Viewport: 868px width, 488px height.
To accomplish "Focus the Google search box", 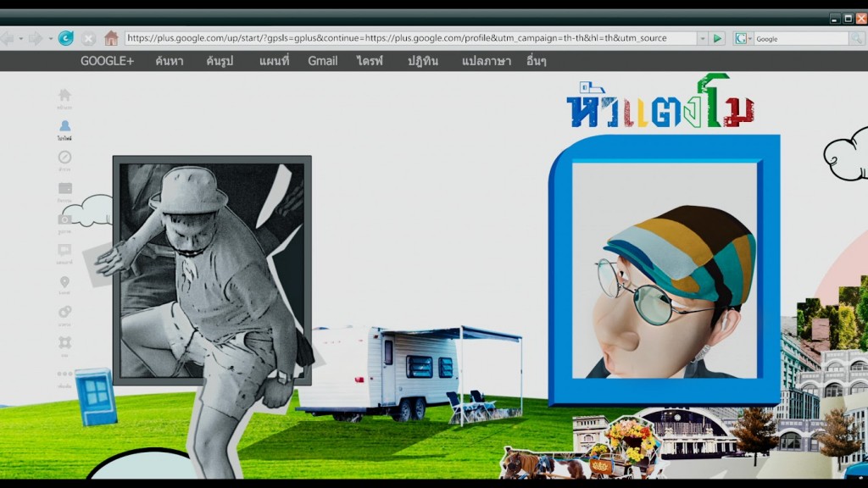I will point(801,39).
